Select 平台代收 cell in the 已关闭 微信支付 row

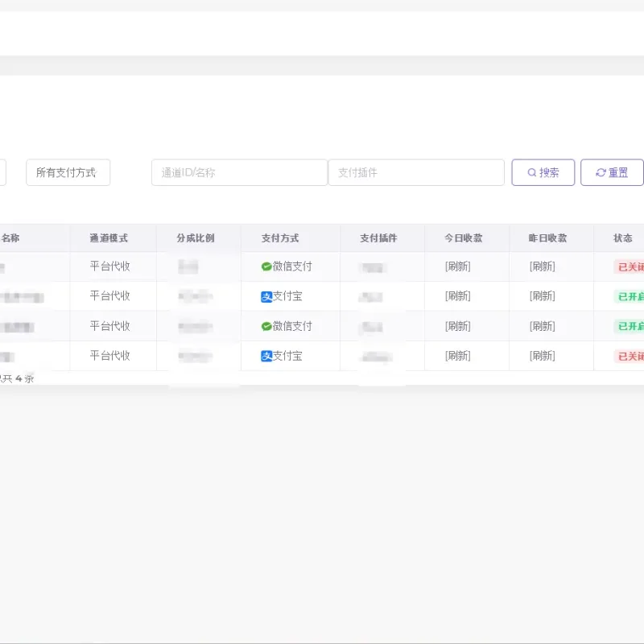coord(110,266)
